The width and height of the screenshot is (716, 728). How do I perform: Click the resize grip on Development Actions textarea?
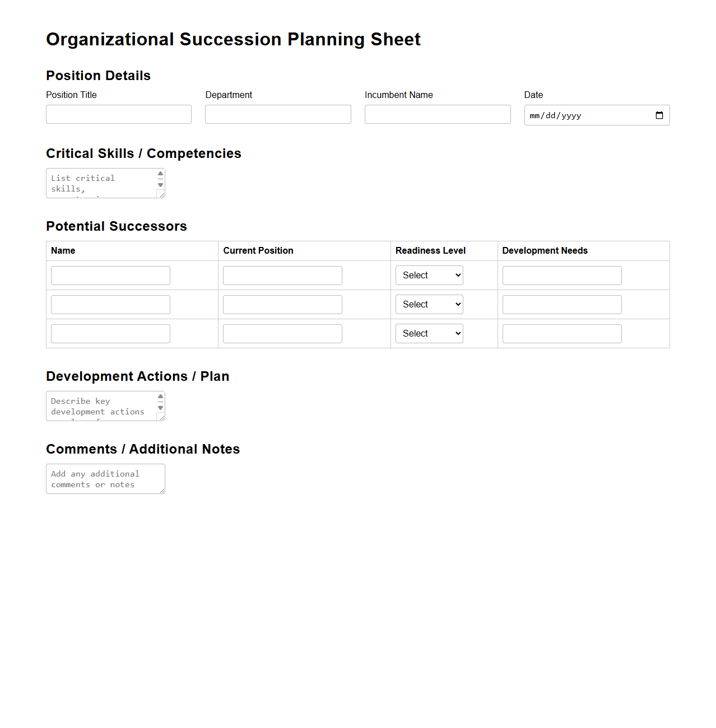(162, 418)
